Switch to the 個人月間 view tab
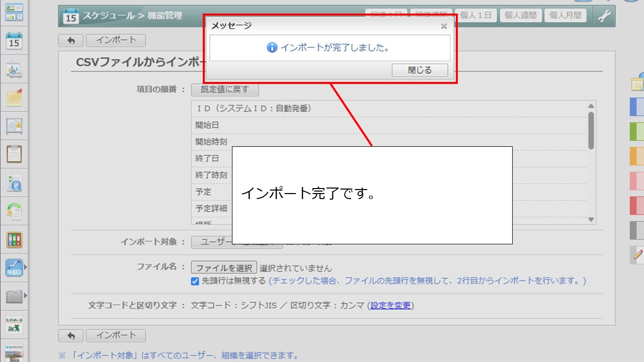 coord(566,15)
